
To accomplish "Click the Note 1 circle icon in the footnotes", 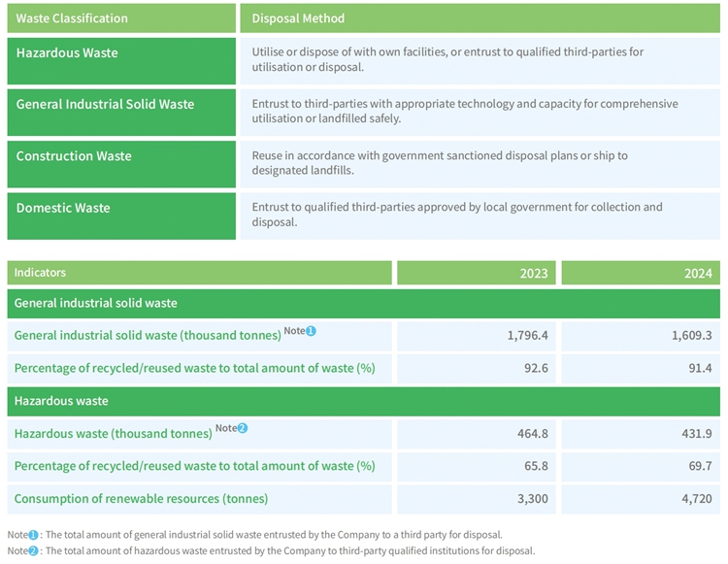I will (x=32, y=535).
